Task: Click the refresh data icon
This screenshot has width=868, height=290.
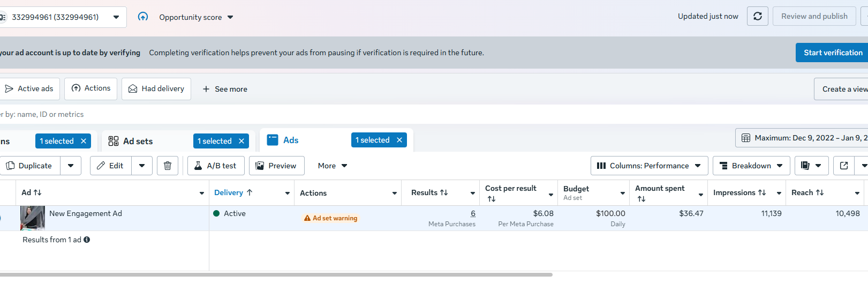Action: pos(758,16)
